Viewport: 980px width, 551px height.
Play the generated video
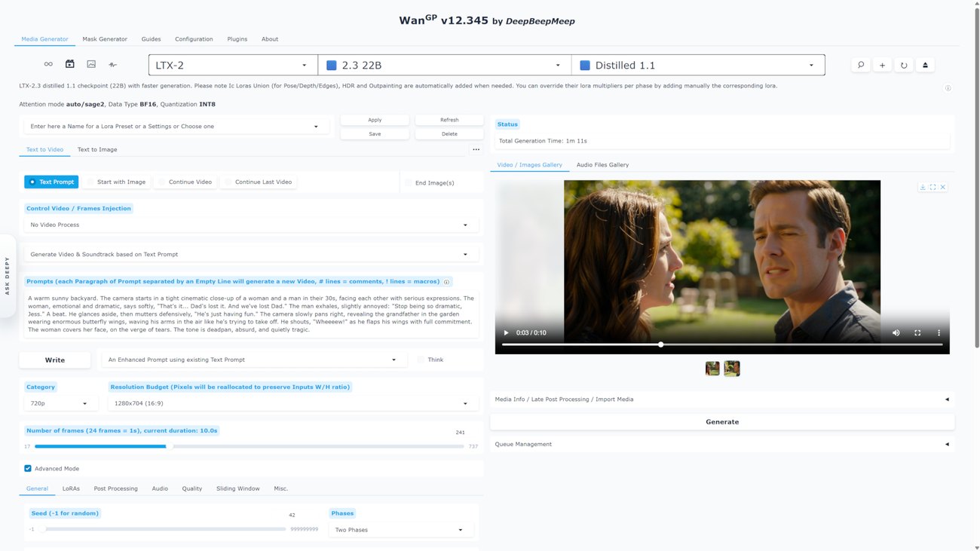(x=506, y=332)
